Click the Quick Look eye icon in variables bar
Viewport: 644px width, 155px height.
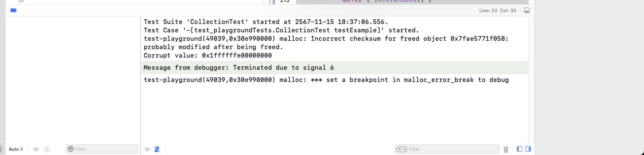point(36,149)
